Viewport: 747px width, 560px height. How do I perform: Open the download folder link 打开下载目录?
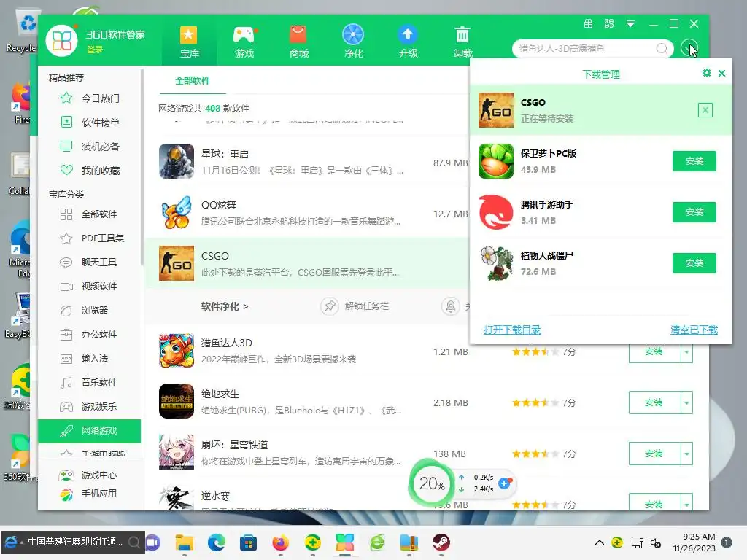(x=512, y=330)
